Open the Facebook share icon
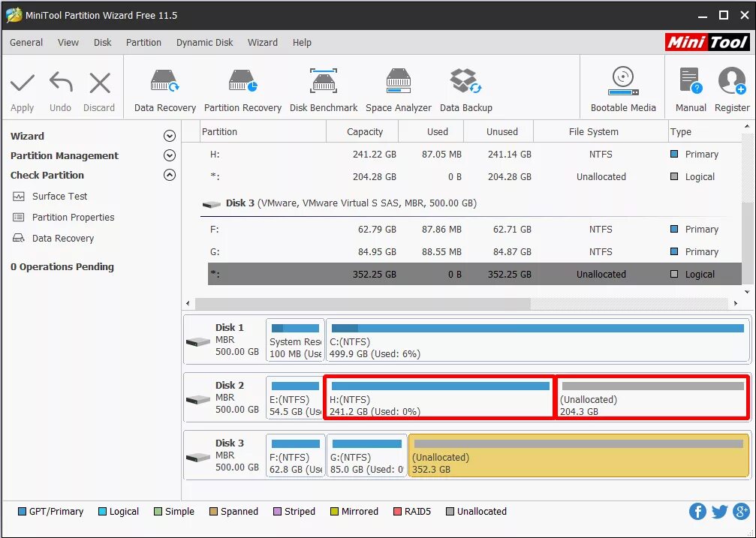The width and height of the screenshot is (756, 538). point(697,512)
